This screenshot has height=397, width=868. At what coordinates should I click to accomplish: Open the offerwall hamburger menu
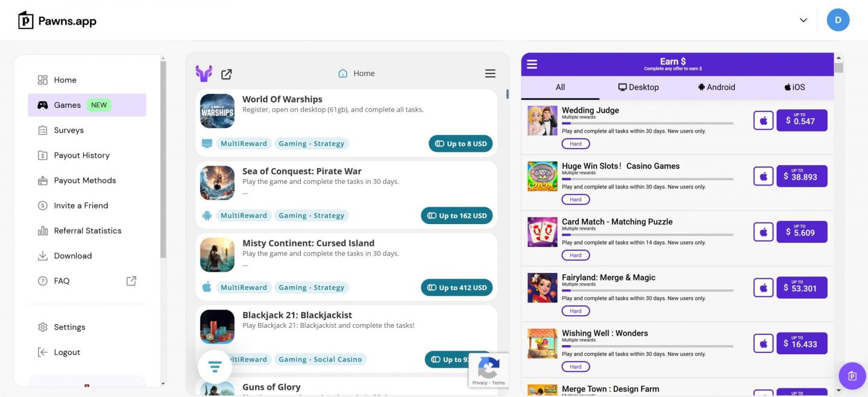[x=490, y=73]
